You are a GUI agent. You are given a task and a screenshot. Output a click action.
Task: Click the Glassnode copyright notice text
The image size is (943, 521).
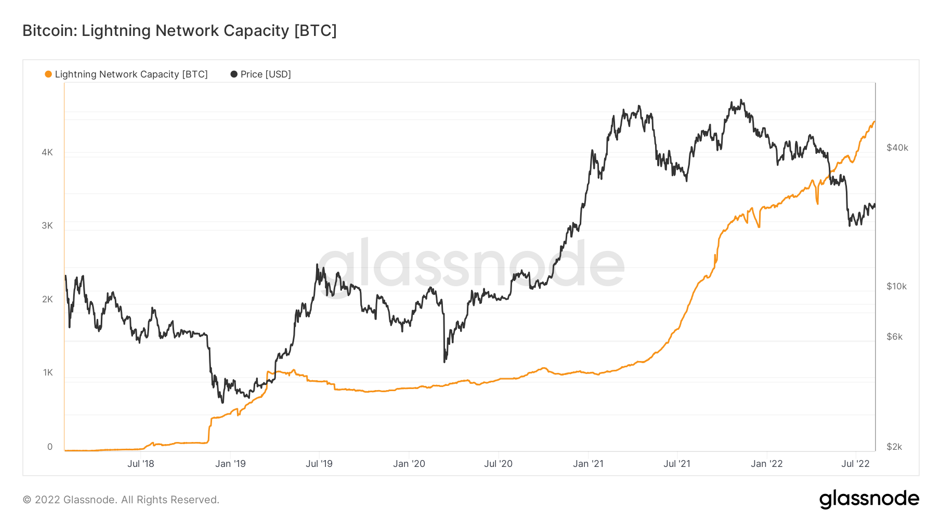121,499
